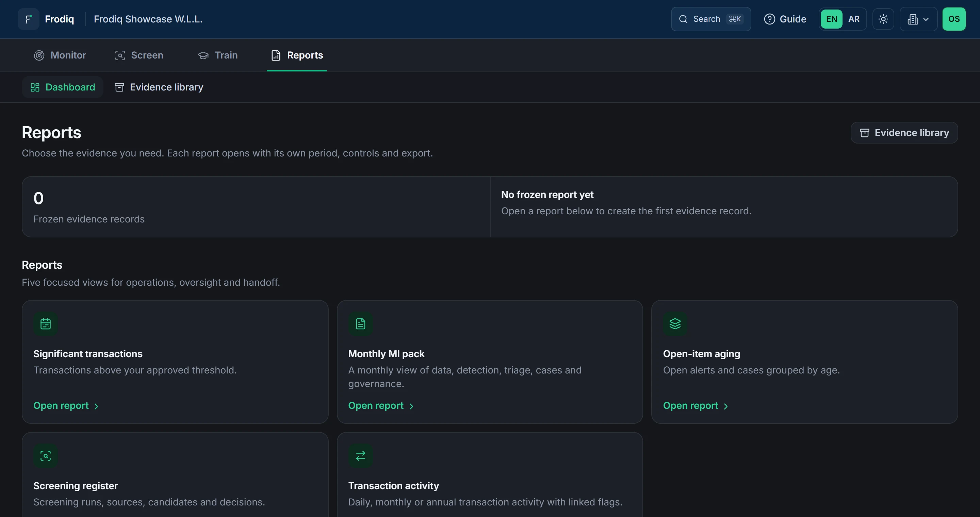Screen dimensions: 980x517
Task: Open Evidence library sub-tab
Action: click(159, 87)
